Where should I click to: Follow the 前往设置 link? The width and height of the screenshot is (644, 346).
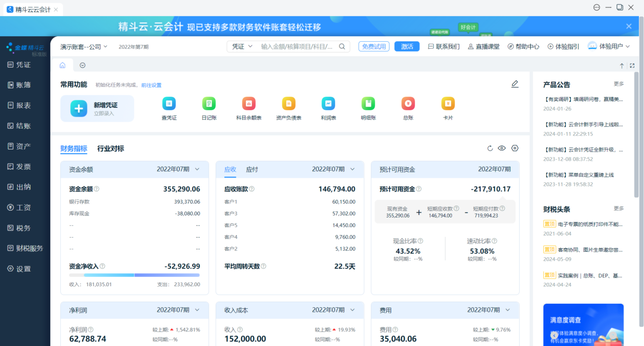point(151,85)
